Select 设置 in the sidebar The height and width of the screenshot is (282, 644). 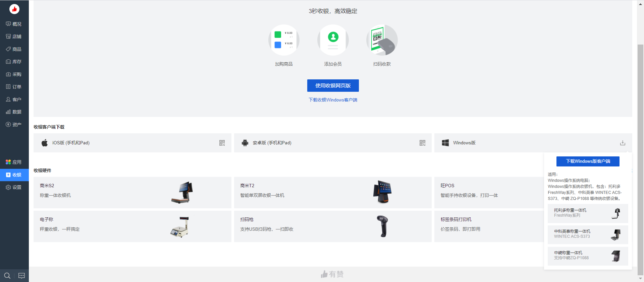(14, 187)
